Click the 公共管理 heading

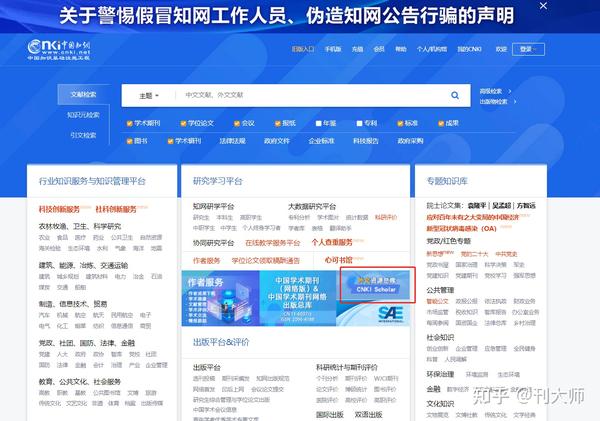point(440,290)
